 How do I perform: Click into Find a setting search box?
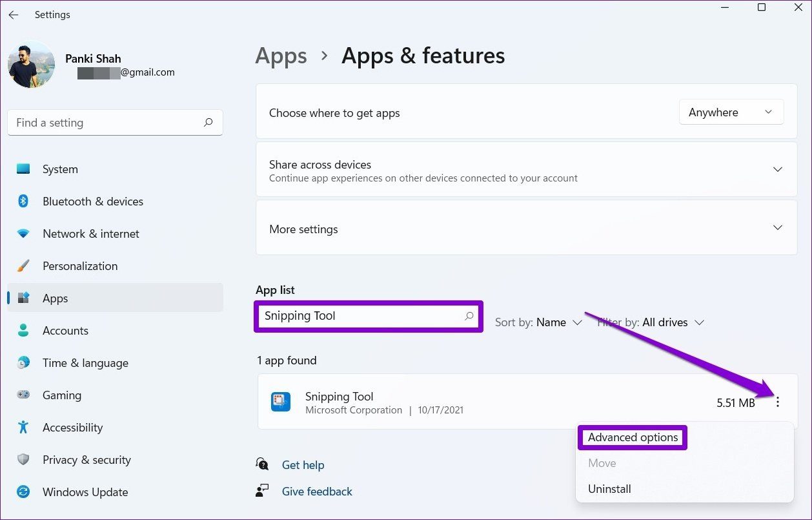click(115, 123)
